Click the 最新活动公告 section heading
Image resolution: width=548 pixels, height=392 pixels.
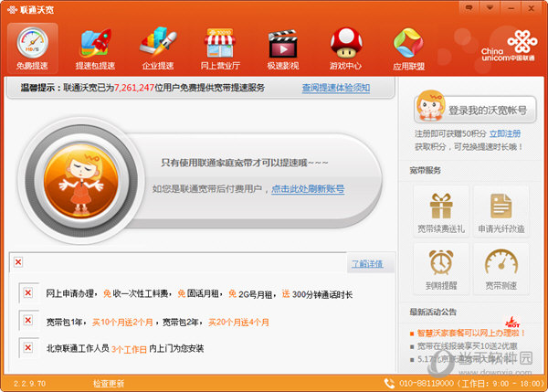click(x=433, y=312)
